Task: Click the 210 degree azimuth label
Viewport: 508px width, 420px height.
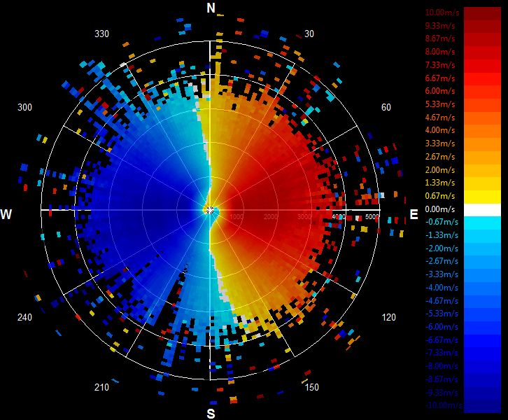Action: tap(101, 387)
